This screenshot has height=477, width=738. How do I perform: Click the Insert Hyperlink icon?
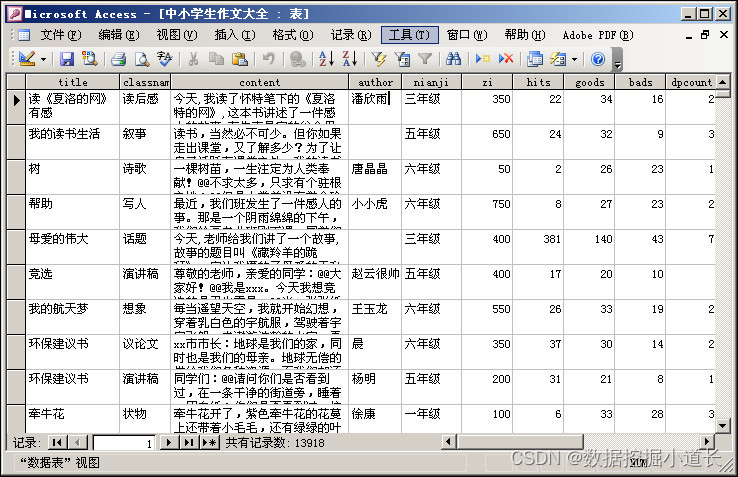(x=297, y=59)
